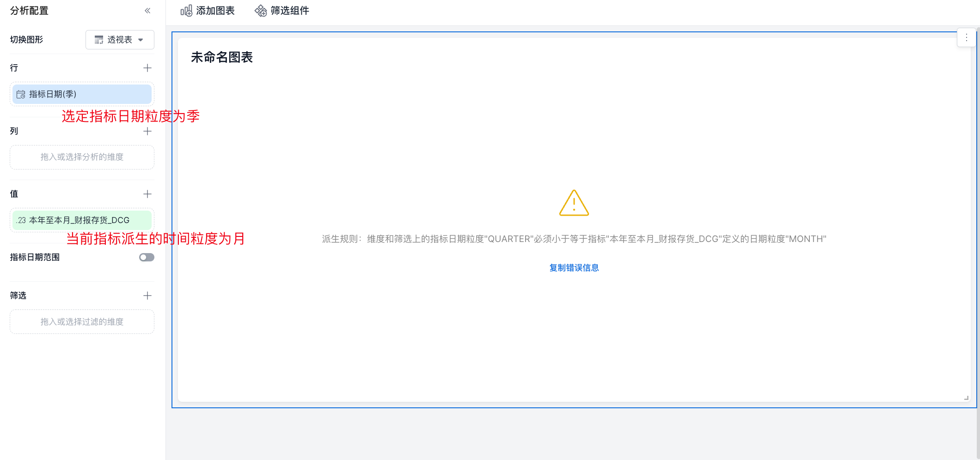Image resolution: width=980 pixels, height=460 pixels.
Task: Click the 未命名图表 chart title
Action: [222, 57]
